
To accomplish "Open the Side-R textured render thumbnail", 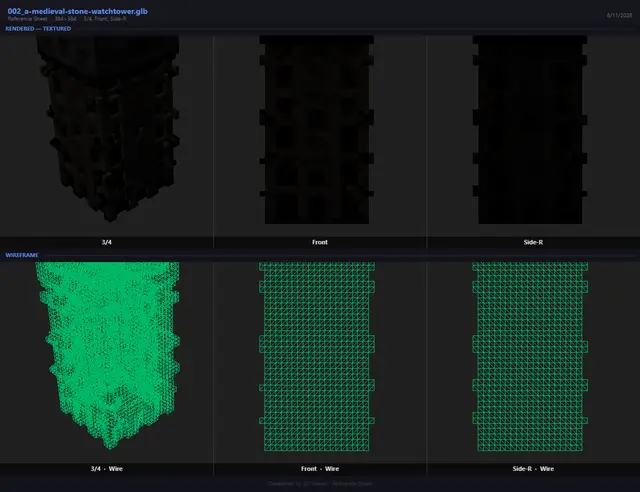I will [x=533, y=136].
